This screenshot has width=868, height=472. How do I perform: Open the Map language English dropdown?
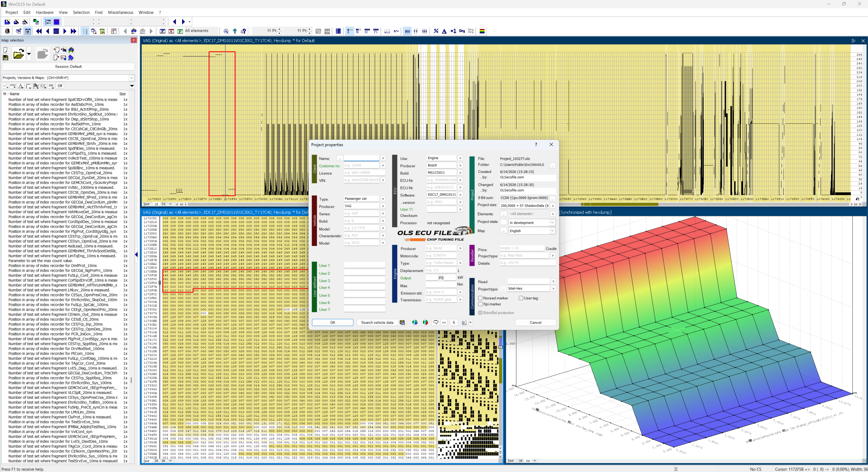(x=552, y=231)
